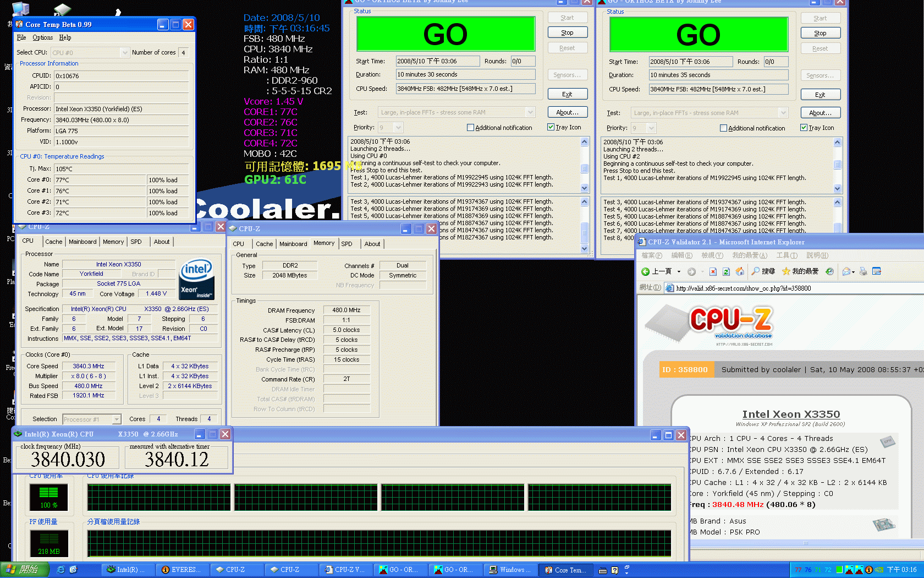This screenshot has width=924, height=578.
Task: Open Favorites via the star icon in IE
Action: pyautogui.click(x=786, y=271)
